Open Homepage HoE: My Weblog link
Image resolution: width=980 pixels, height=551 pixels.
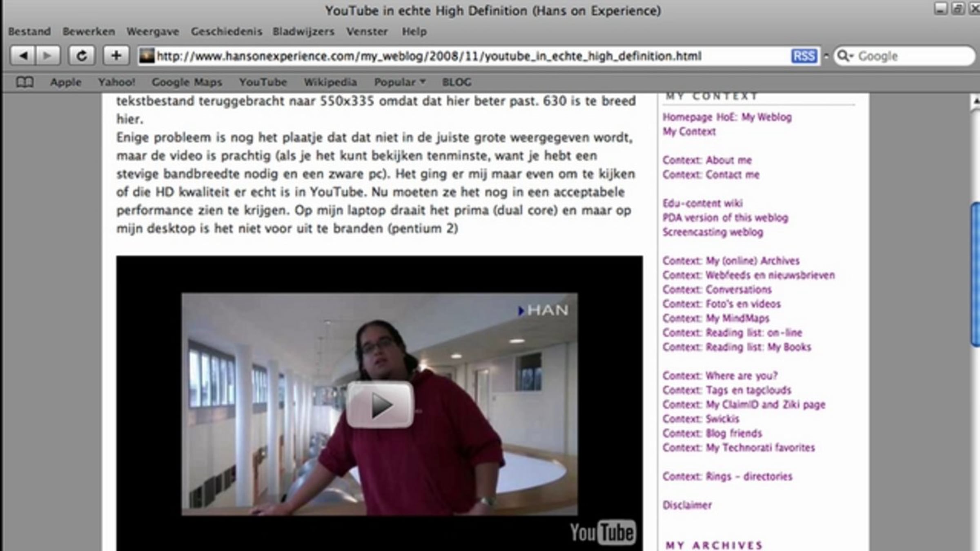727,117
